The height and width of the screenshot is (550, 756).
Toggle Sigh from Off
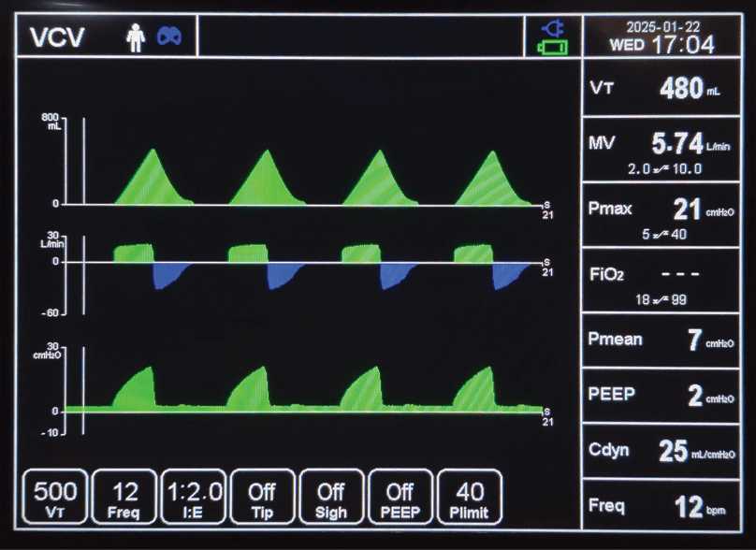[x=331, y=495]
